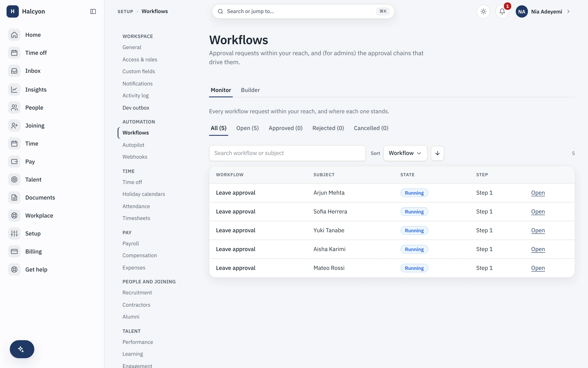Open the Payroll settings
588x368 pixels.
[131, 244]
